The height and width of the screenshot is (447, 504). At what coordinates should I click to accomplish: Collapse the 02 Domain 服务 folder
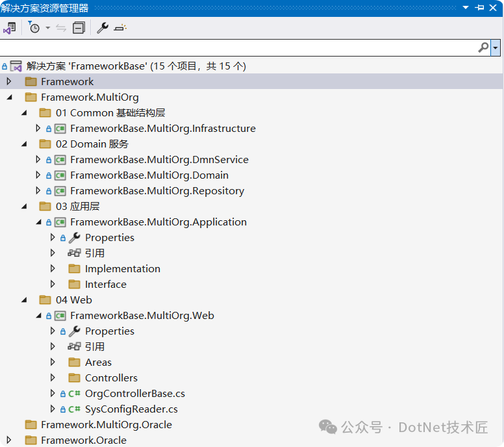[24, 144]
